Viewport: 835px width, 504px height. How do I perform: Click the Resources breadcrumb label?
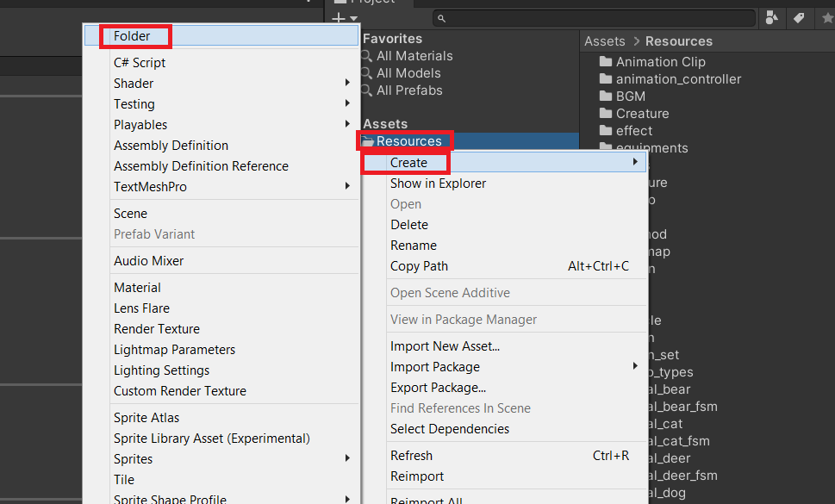pyautogui.click(x=678, y=41)
